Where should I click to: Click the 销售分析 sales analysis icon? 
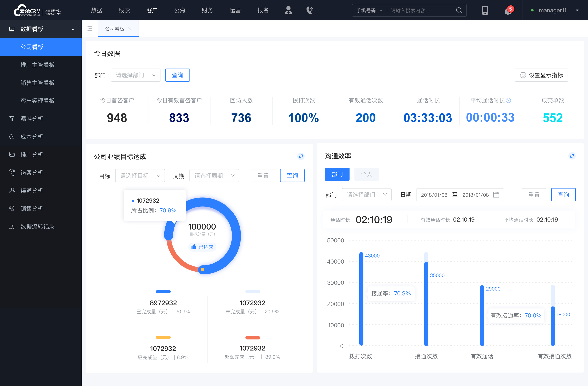point(12,208)
